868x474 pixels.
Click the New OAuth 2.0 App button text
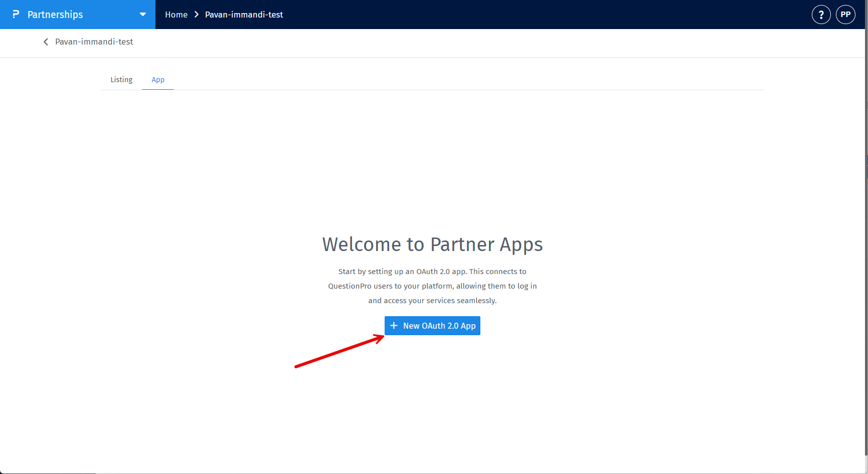coord(439,326)
